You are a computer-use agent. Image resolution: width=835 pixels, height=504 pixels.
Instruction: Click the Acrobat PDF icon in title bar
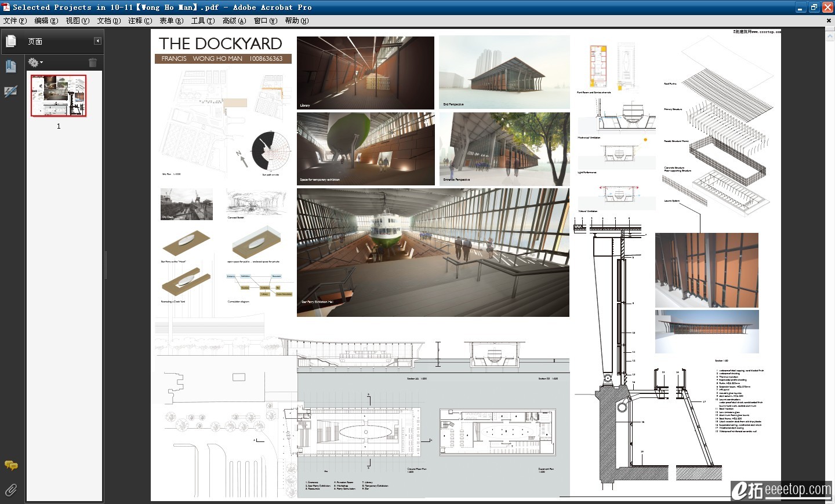6,7
